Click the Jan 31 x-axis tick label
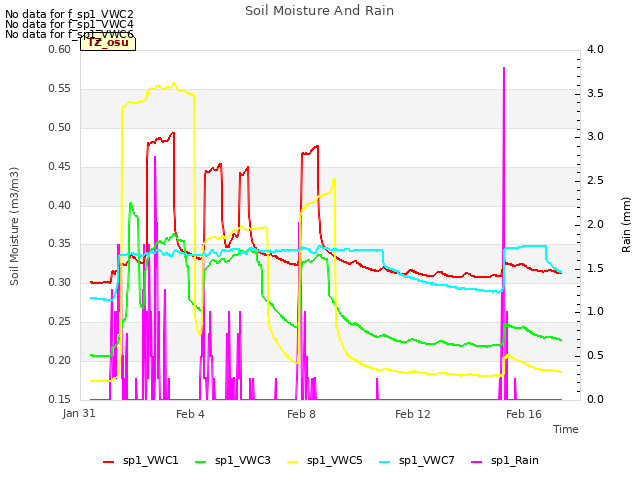The image size is (640, 480). pos(79,413)
